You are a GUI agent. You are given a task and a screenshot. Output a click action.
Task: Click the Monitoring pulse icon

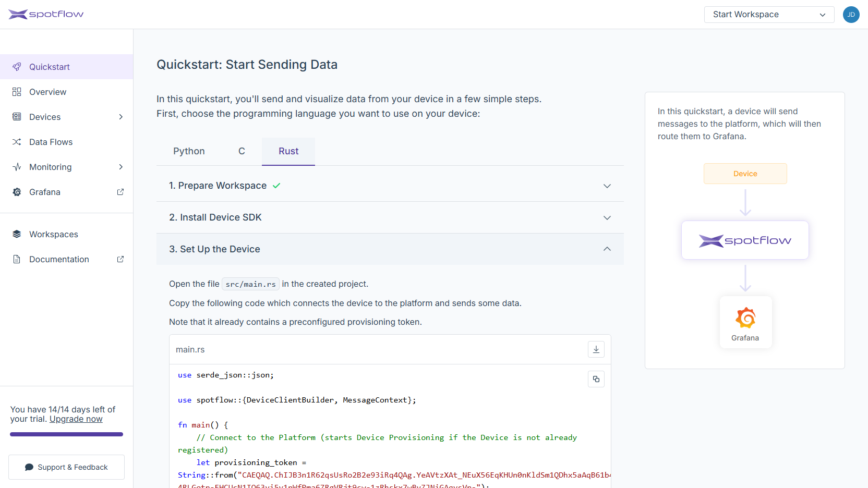(17, 167)
